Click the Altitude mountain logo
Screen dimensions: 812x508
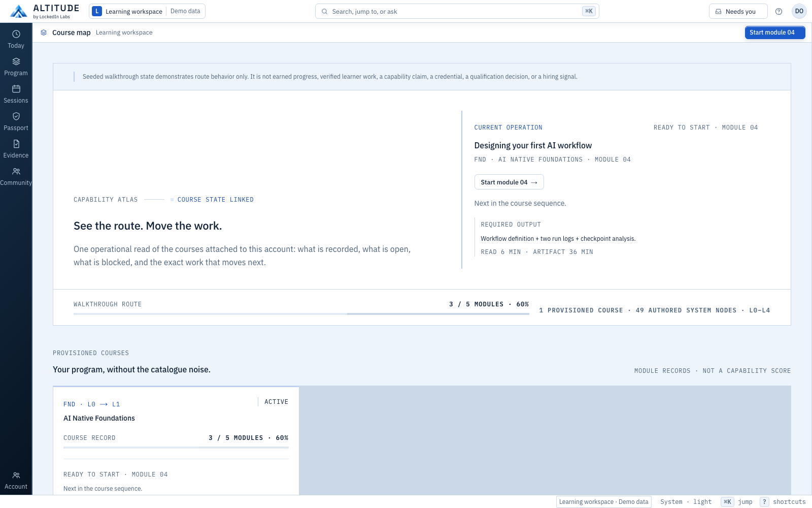[x=19, y=11]
